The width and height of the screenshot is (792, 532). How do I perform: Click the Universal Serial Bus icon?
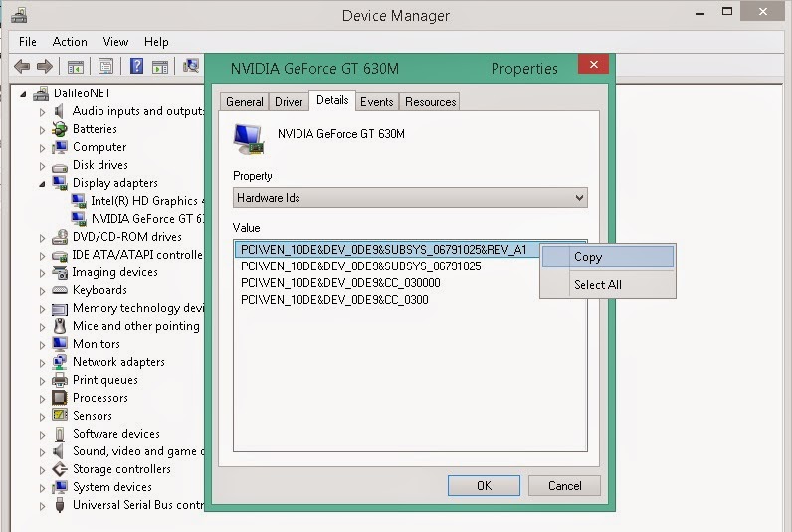(59, 505)
